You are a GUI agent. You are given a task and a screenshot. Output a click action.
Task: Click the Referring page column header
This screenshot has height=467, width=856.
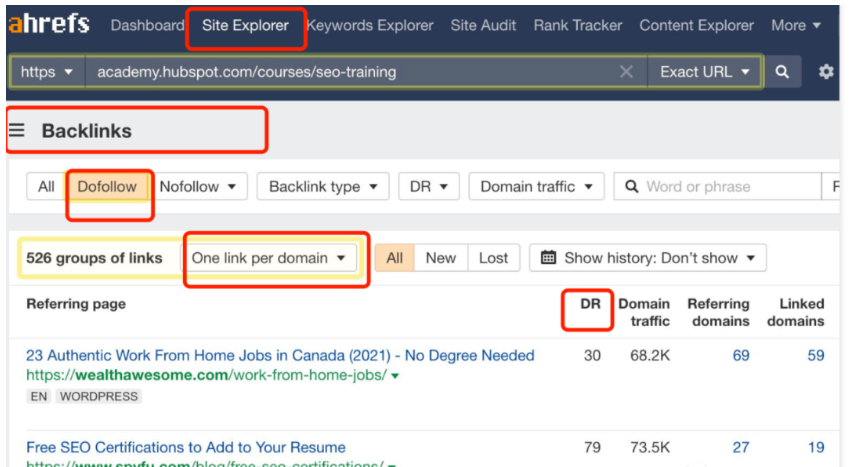tap(76, 304)
